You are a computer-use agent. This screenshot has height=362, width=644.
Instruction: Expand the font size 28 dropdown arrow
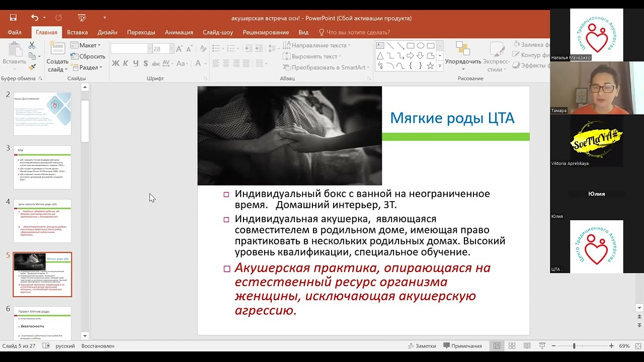172,49
